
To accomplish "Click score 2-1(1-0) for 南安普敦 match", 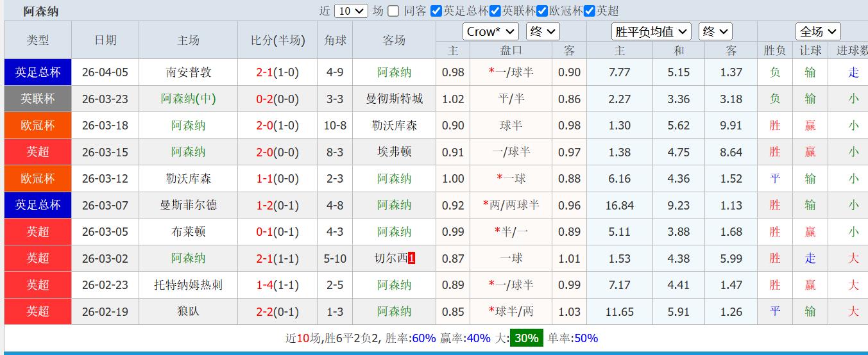I will point(278,72).
